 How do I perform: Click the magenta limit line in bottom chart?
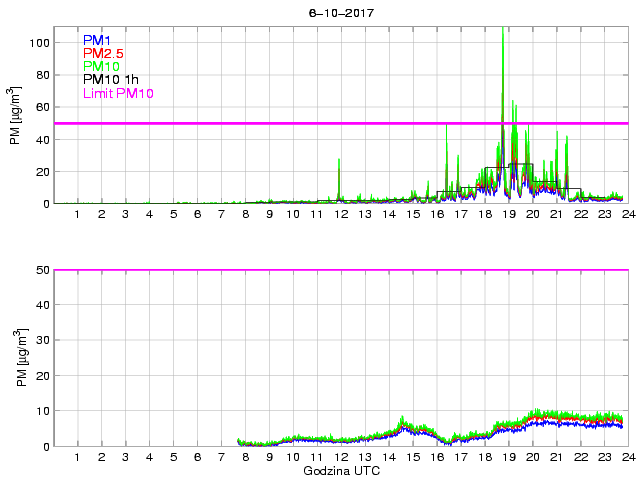point(340,270)
